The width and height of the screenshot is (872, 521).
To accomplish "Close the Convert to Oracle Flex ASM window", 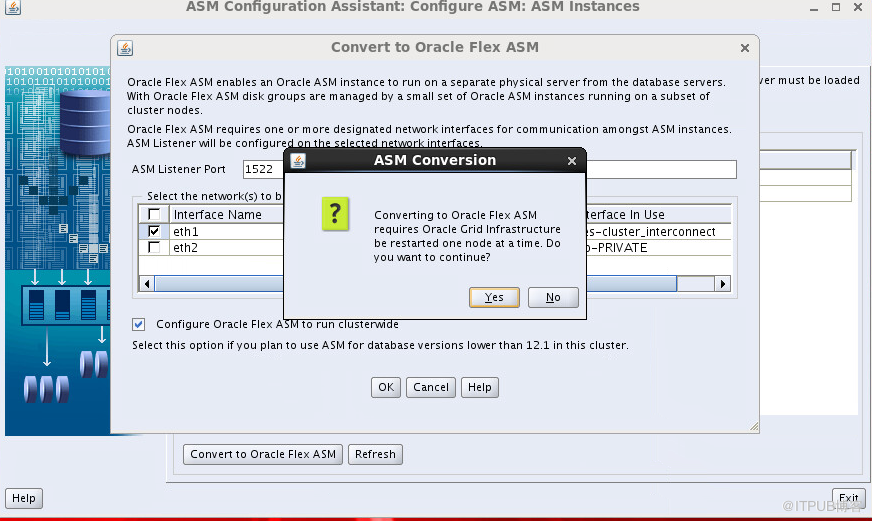I will (745, 48).
